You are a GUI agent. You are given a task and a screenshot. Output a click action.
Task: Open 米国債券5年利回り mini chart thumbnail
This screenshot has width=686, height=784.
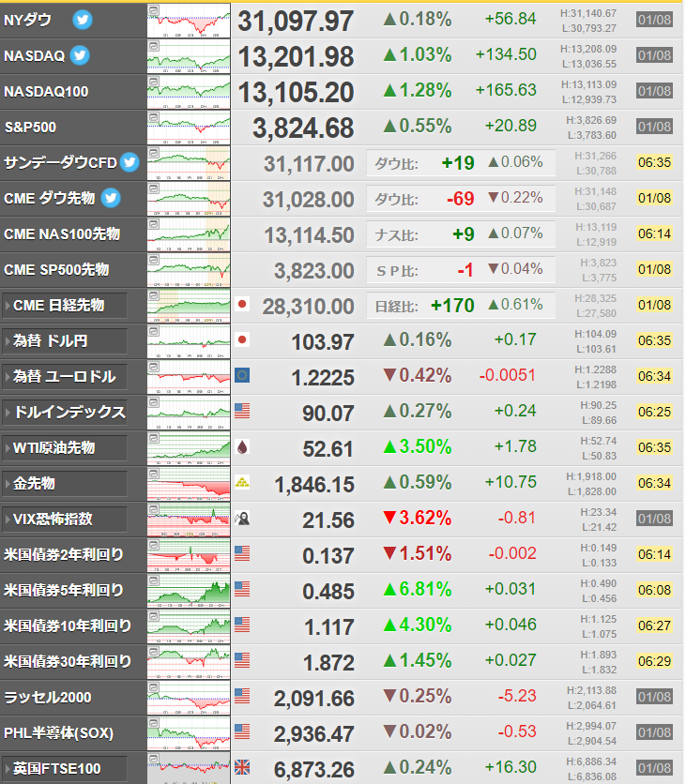tap(189, 591)
